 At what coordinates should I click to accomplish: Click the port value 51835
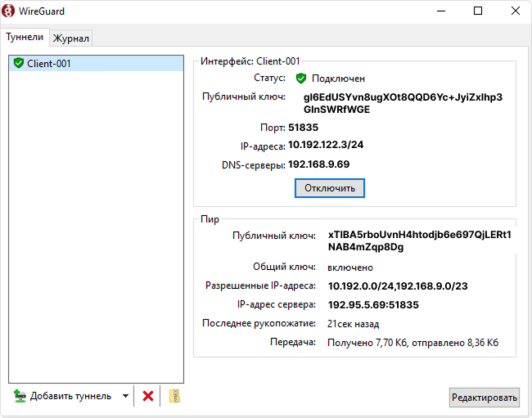pos(304,128)
